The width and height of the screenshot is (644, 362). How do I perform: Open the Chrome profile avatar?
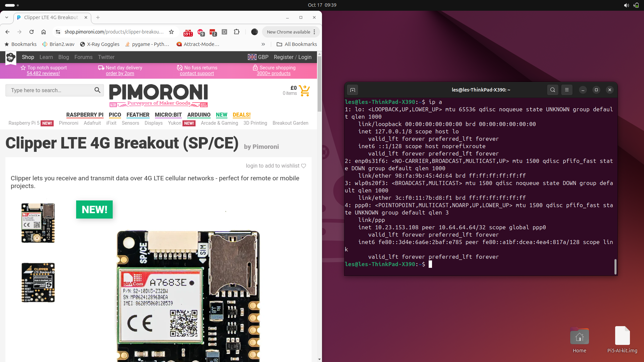coord(255,32)
